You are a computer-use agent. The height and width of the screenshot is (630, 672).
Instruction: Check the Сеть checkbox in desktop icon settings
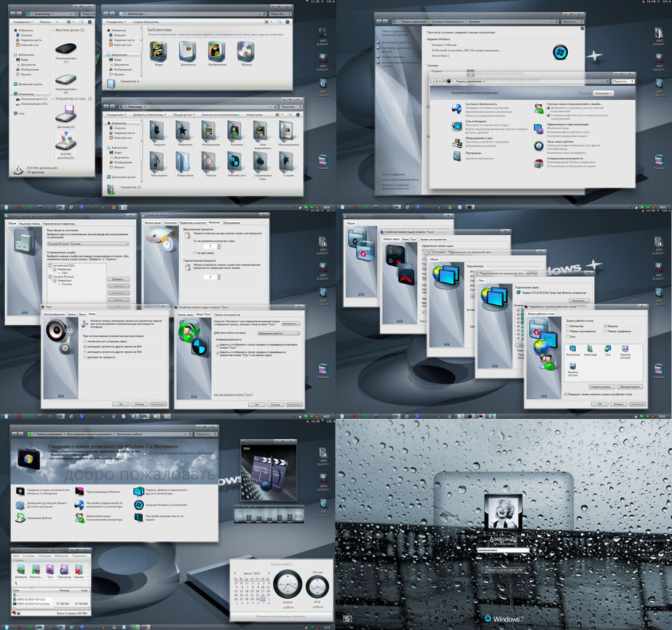568,336
